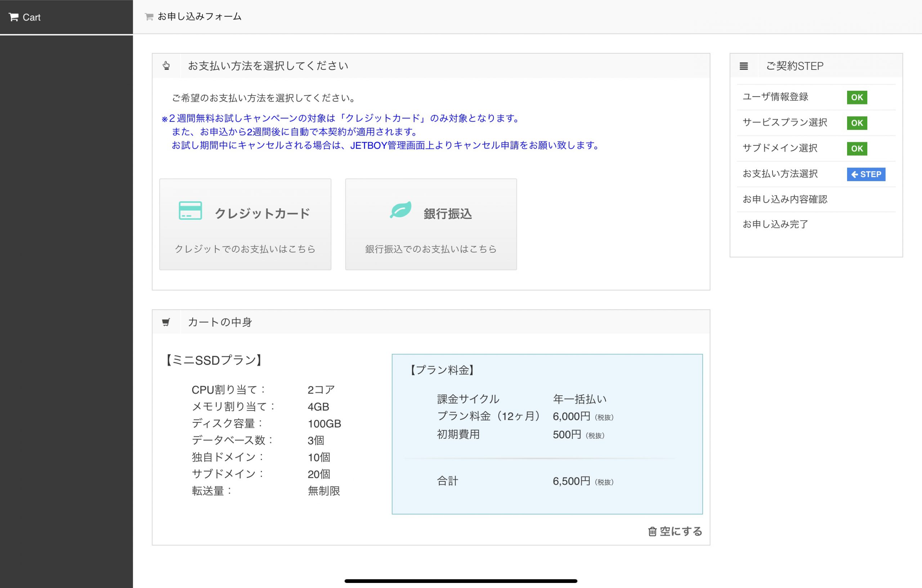Viewport: 922px width, 588px height.
Task: Select サブドメイン選択 step
Action: coord(780,148)
